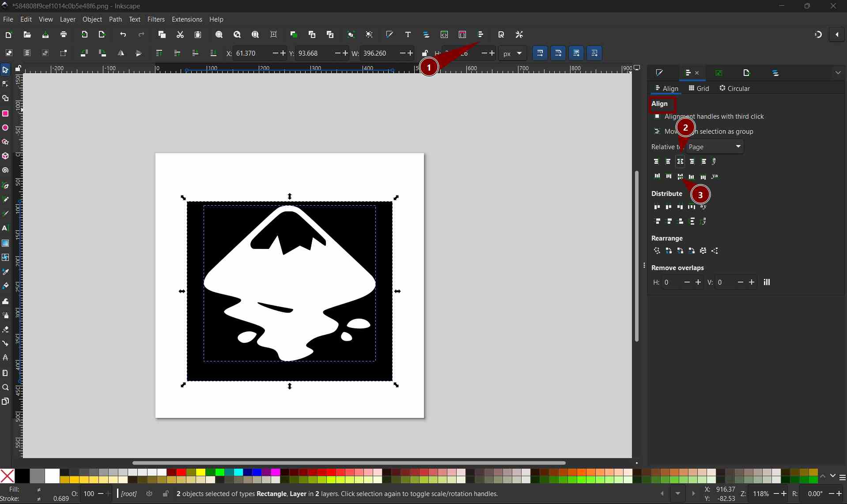The height and width of the screenshot is (504, 847).
Task: Open the XML editor icon
Action: [444, 34]
